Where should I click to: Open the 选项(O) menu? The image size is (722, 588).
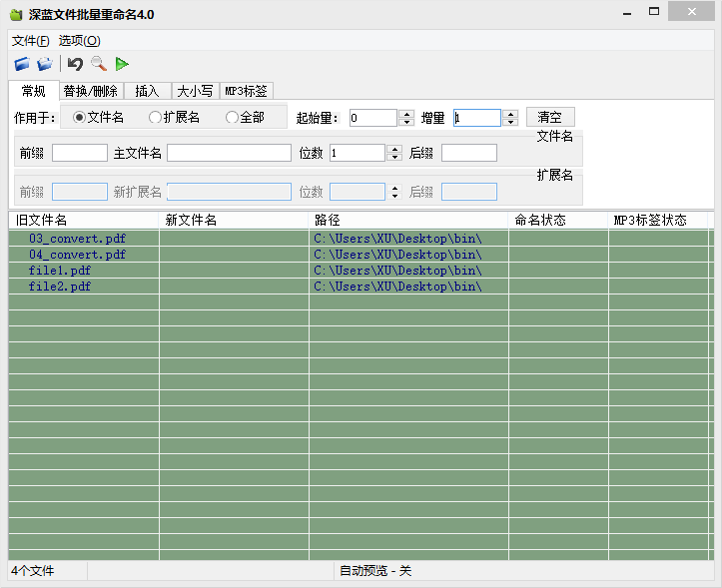click(x=79, y=41)
